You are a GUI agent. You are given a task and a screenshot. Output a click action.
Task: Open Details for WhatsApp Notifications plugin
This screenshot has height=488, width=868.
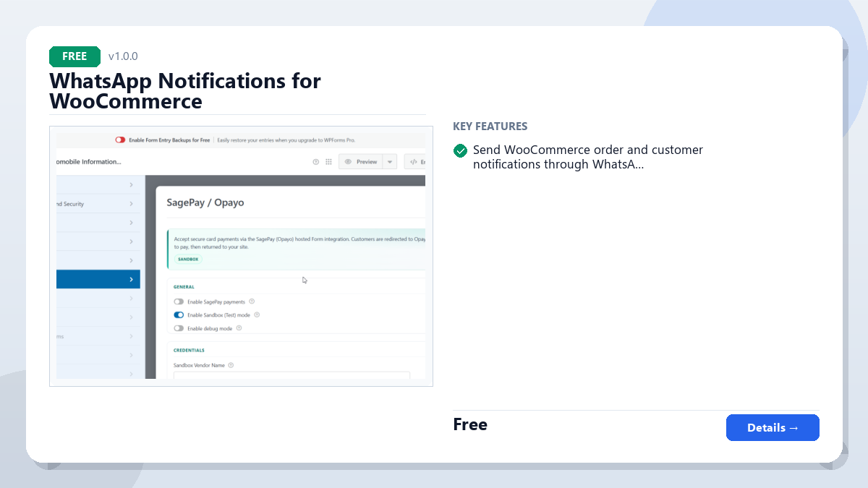click(x=773, y=427)
